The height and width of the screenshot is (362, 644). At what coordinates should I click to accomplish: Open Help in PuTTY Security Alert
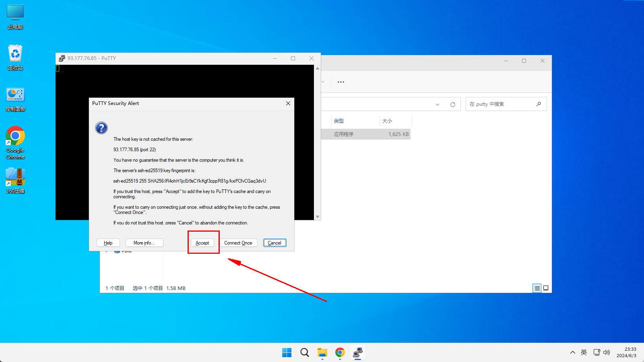108,243
